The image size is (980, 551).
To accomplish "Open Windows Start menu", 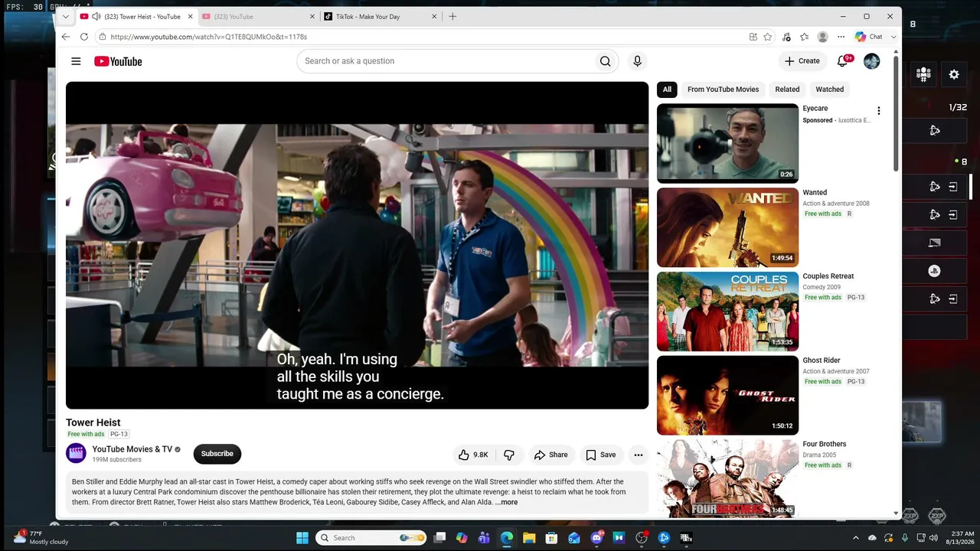I will pyautogui.click(x=302, y=538).
